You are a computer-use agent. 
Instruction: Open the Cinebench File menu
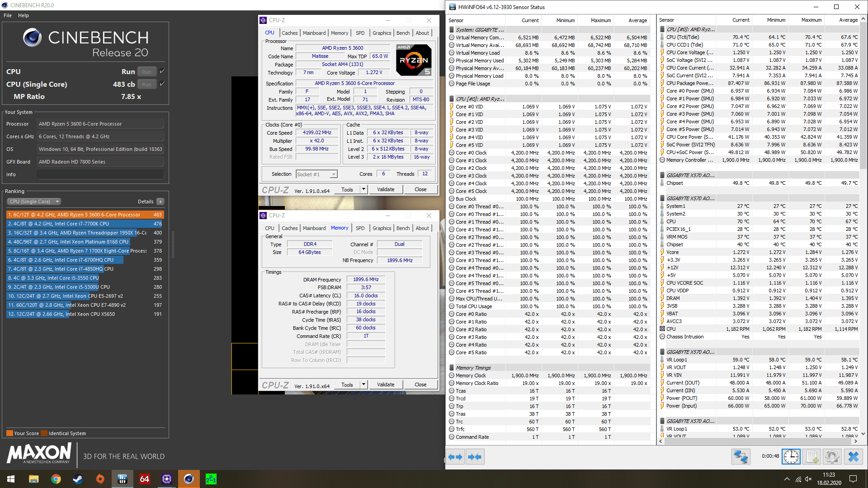[8, 15]
